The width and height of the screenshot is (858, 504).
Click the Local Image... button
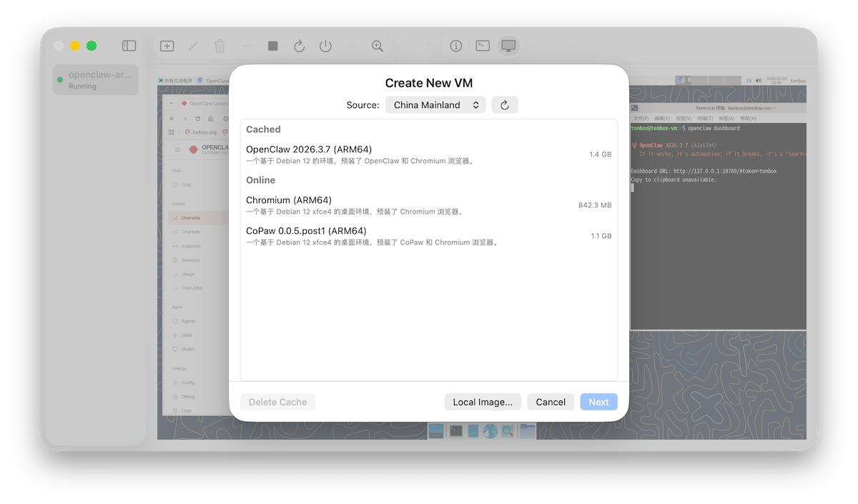click(483, 402)
